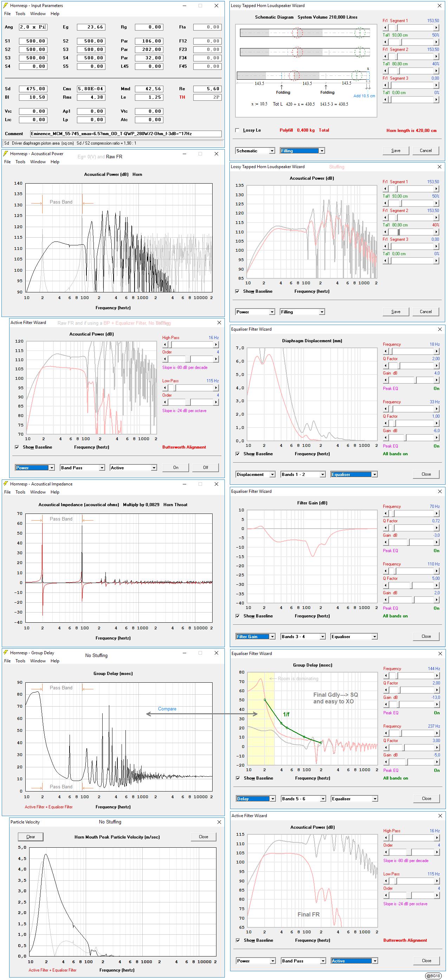Open Window menu in Acoustical Power window
Viewport: 448px width, 980px height.
38,162
